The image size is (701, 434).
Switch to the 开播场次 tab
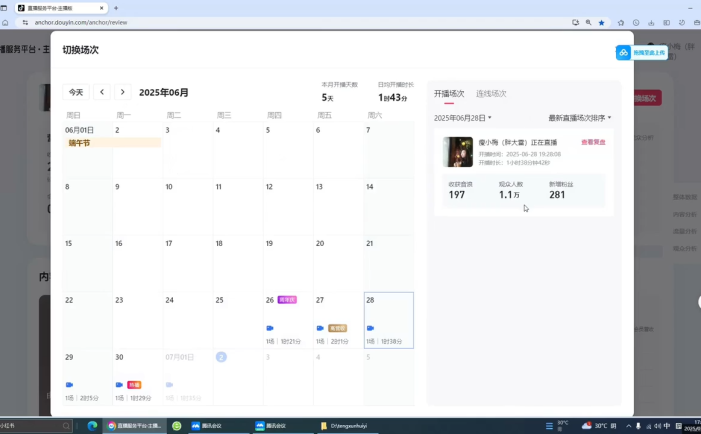(449, 94)
